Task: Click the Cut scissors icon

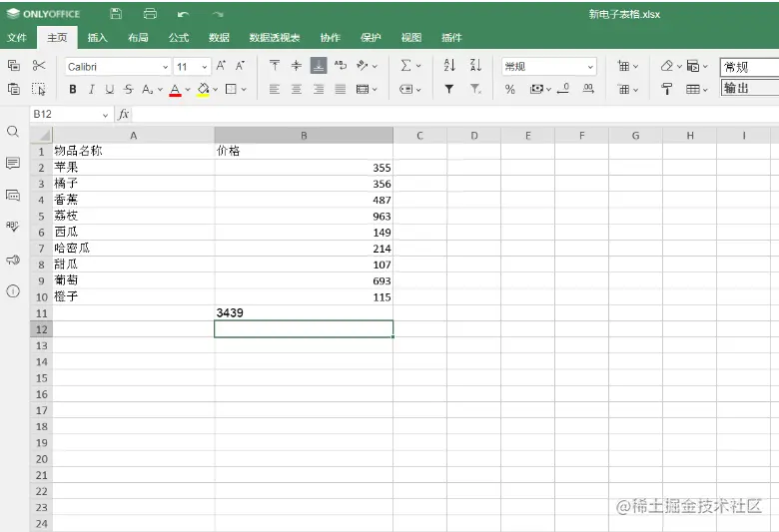Action: [39, 66]
